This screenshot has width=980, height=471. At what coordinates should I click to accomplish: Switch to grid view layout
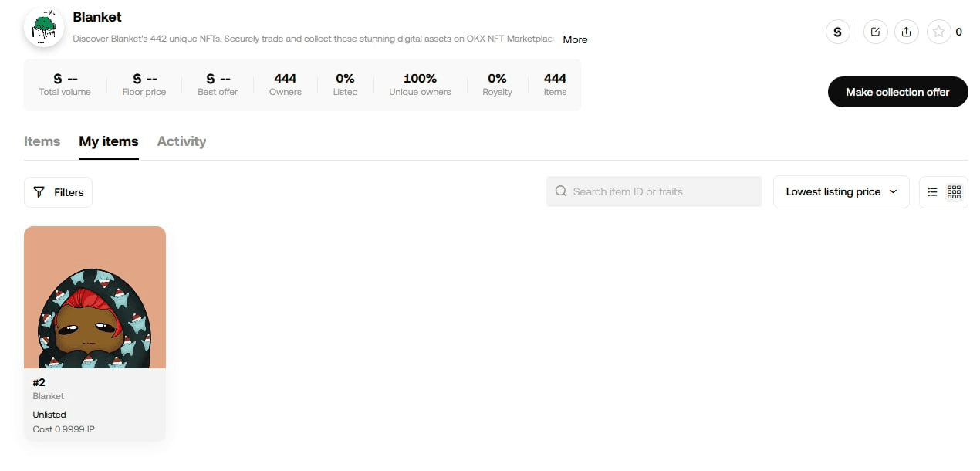pos(955,192)
